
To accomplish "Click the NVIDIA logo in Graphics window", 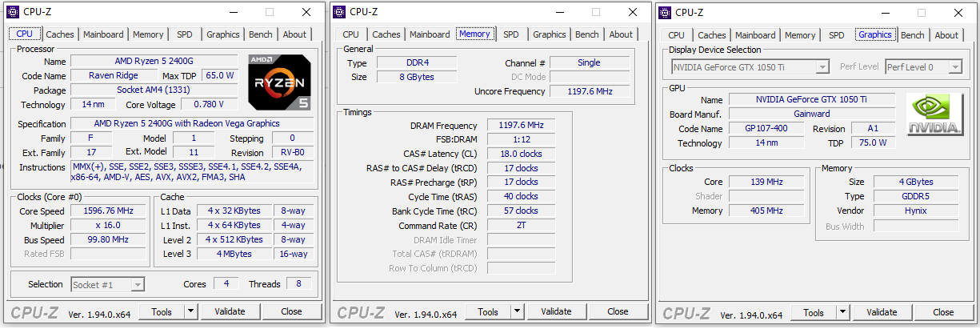I will click(934, 114).
